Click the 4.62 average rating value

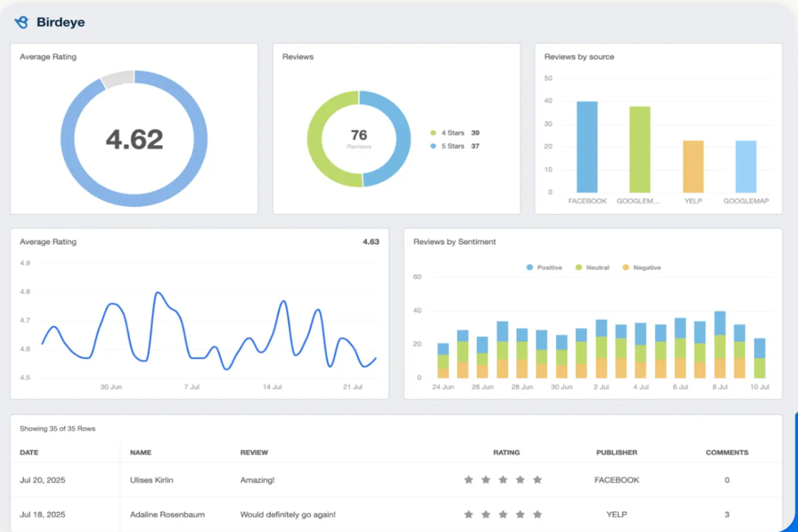point(134,139)
